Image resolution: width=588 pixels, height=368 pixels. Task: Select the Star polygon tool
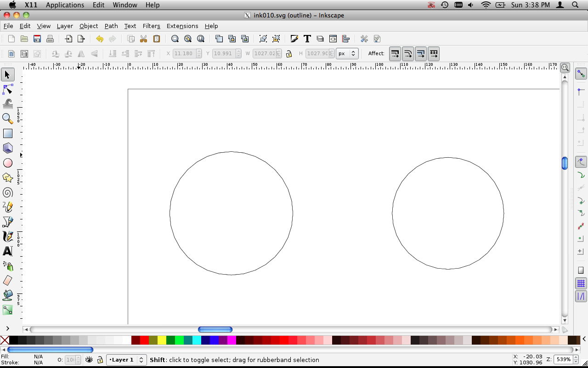(x=8, y=178)
